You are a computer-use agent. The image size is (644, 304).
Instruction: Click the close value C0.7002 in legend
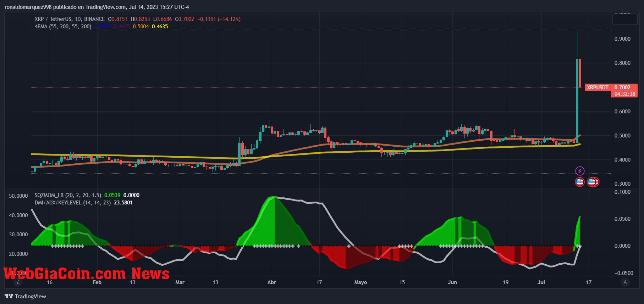point(185,19)
